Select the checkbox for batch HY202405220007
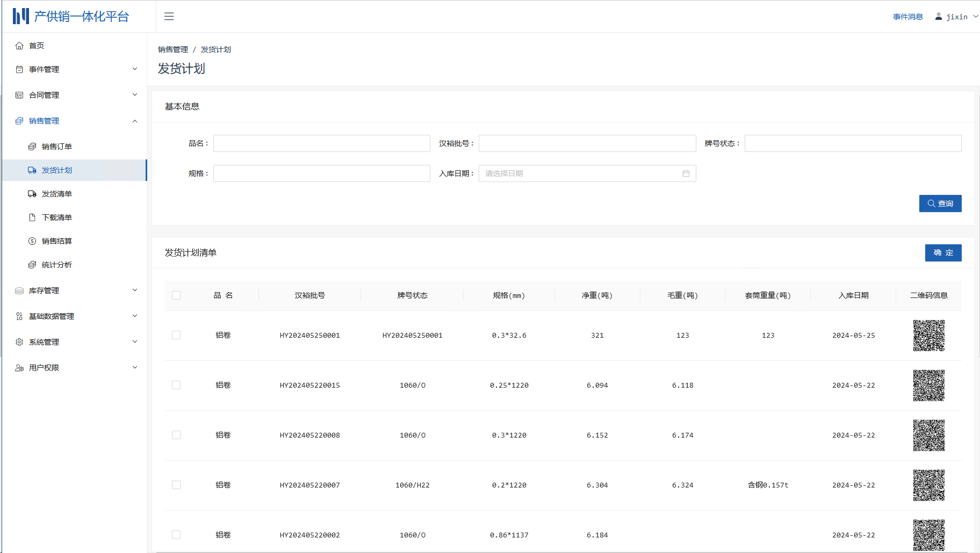The width and height of the screenshot is (980, 553). 176,484
